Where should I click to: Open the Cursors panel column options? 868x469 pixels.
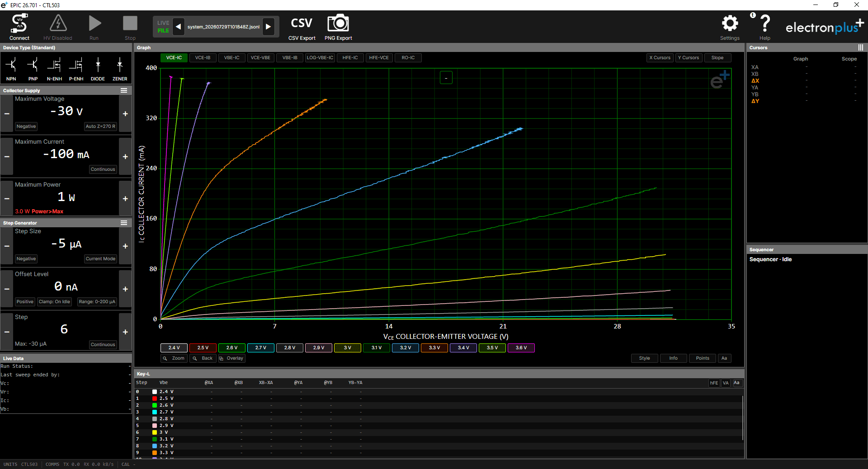pos(861,47)
